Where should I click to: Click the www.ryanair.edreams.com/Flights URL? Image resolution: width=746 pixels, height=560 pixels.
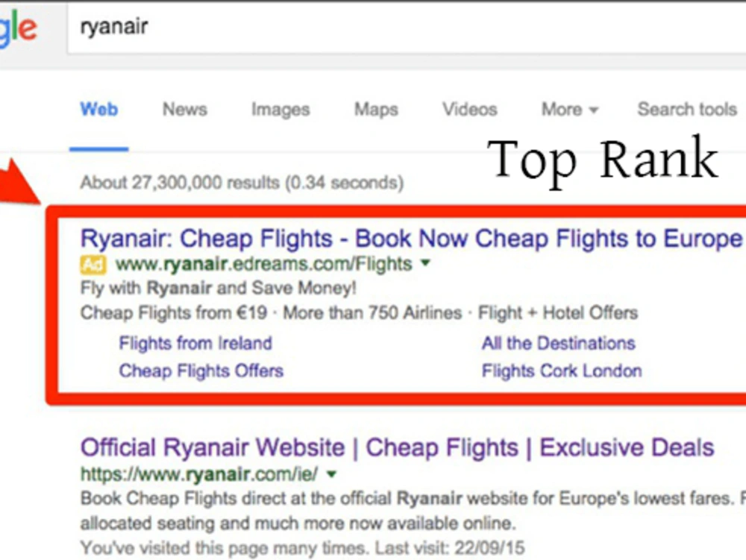click(x=263, y=264)
